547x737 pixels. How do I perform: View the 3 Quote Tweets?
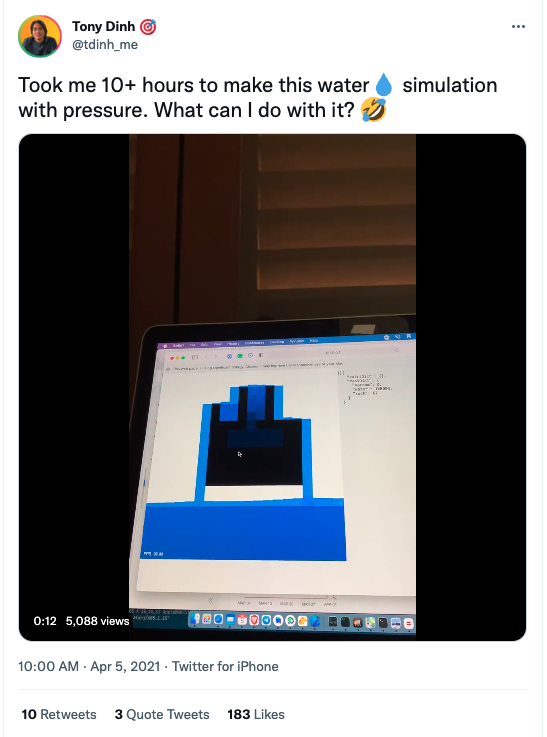point(162,714)
